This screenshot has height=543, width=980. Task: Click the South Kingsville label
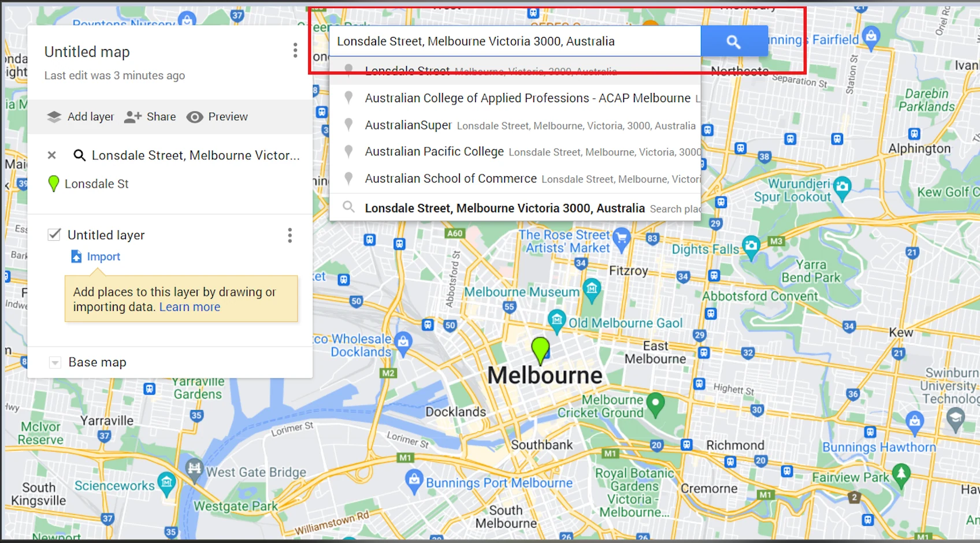pyautogui.click(x=39, y=494)
